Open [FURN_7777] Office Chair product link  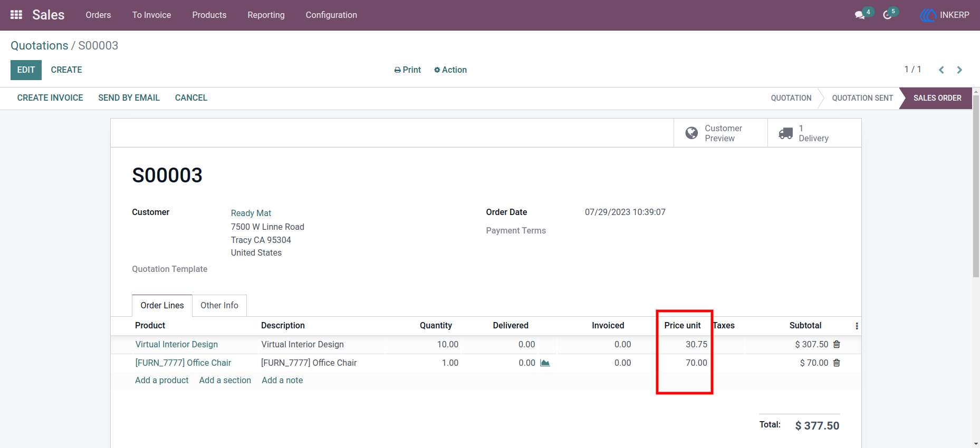[183, 363]
